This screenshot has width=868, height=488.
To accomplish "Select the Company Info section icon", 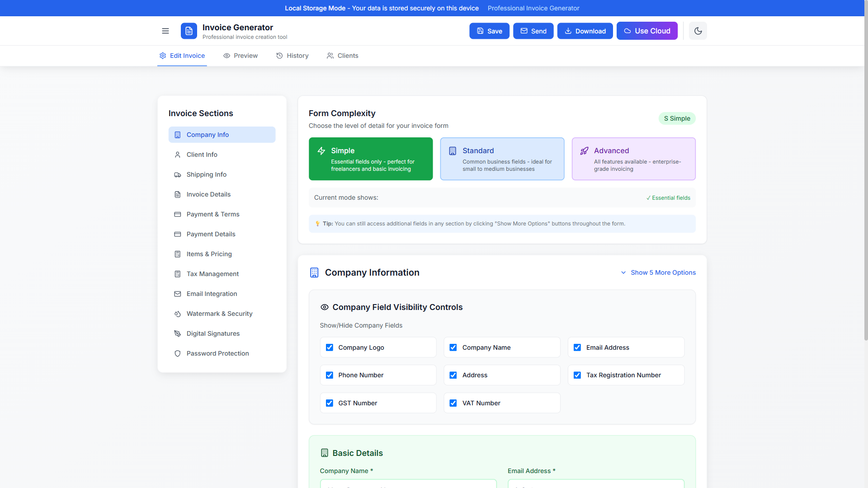I will 178,135.
